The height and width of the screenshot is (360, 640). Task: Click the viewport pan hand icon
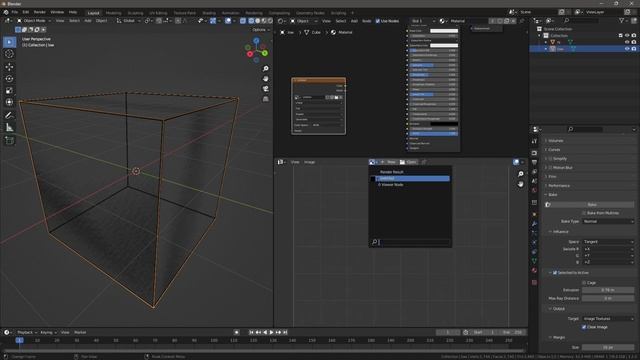(266, 78)
